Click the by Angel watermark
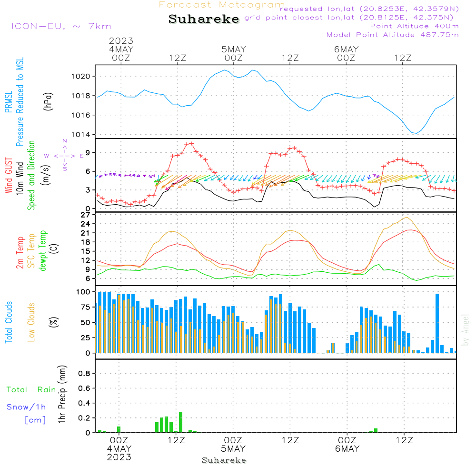The image size is (476, 476). coord(466,330)
